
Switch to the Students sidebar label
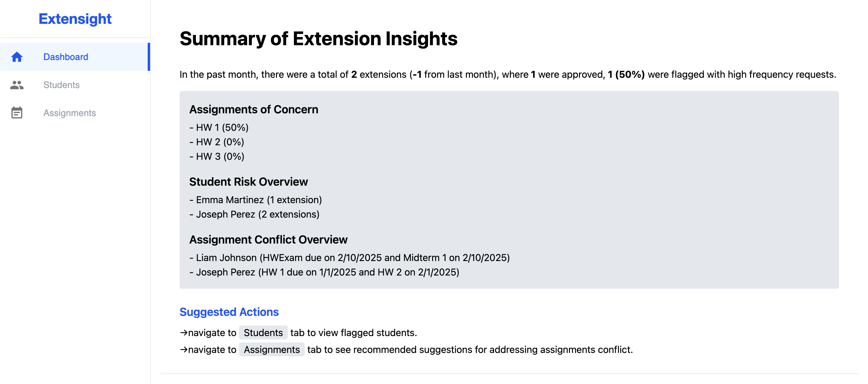point(61,85)
